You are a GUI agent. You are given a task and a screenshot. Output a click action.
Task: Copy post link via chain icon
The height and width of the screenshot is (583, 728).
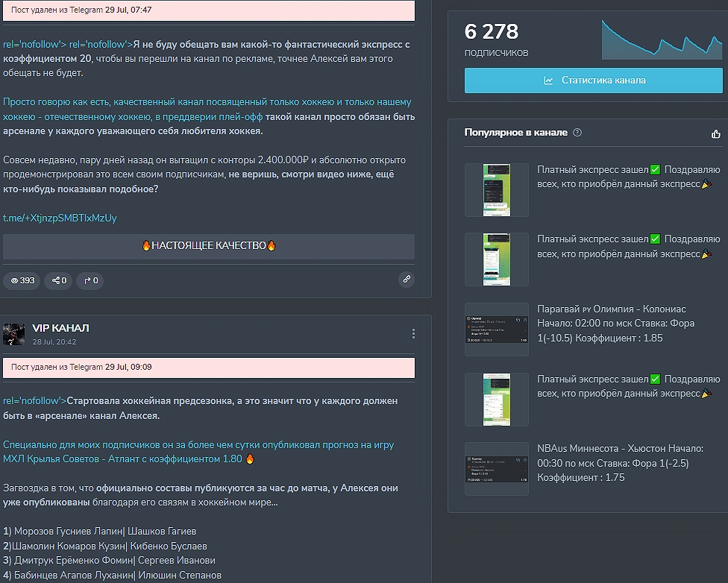click(407, 279)
